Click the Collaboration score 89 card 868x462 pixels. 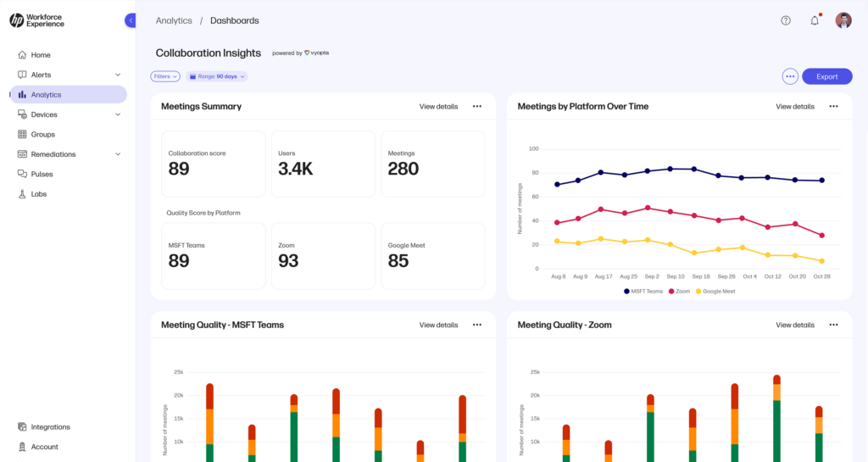tap(213, 164)
